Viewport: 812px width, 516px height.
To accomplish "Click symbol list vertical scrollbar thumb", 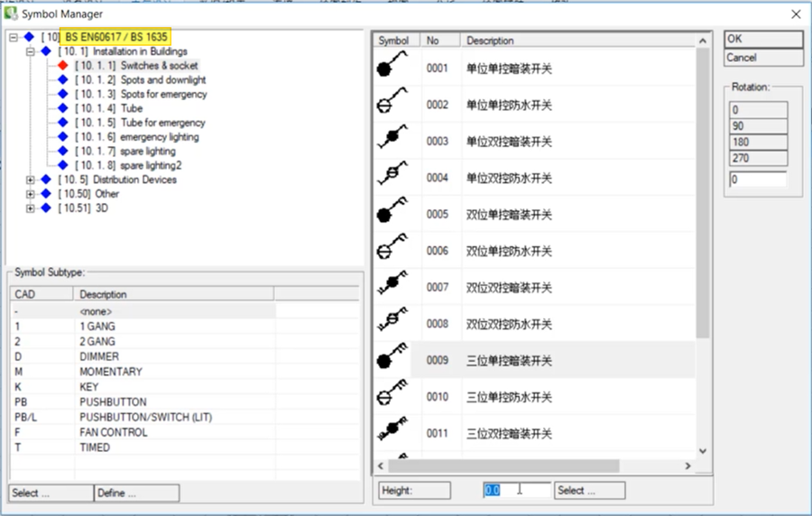I will [x=703, y=193].
